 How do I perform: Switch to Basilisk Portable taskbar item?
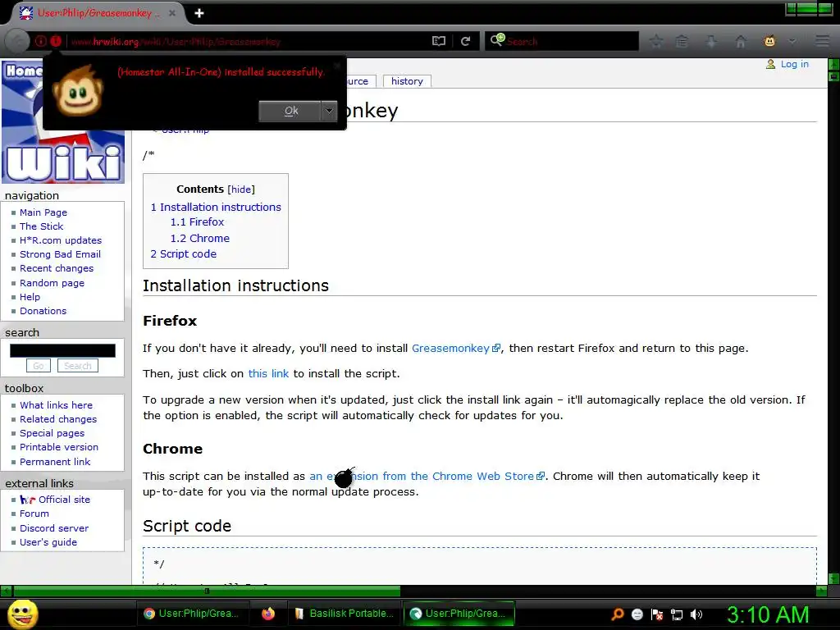pyautogui.click(x=344, y=614)
